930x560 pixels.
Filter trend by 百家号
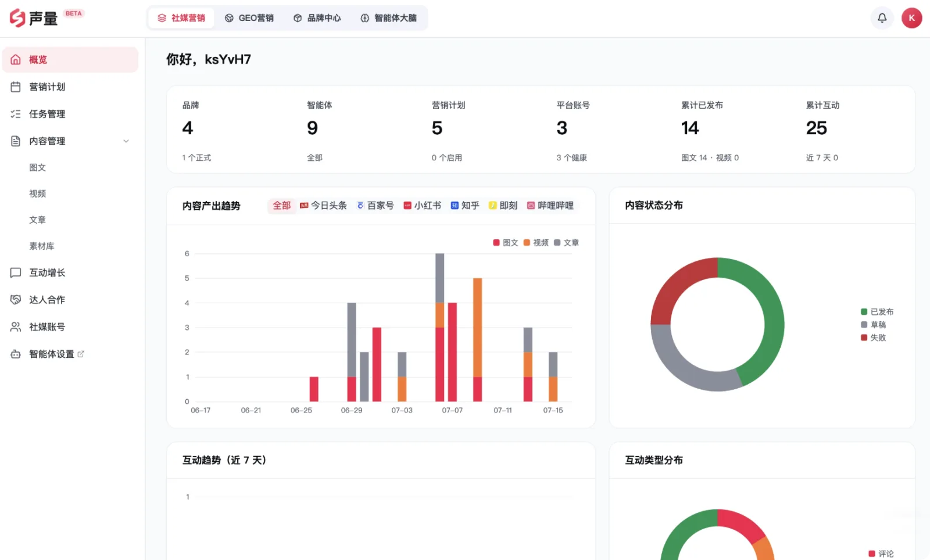pyautogui.click(x=375, y=206)
